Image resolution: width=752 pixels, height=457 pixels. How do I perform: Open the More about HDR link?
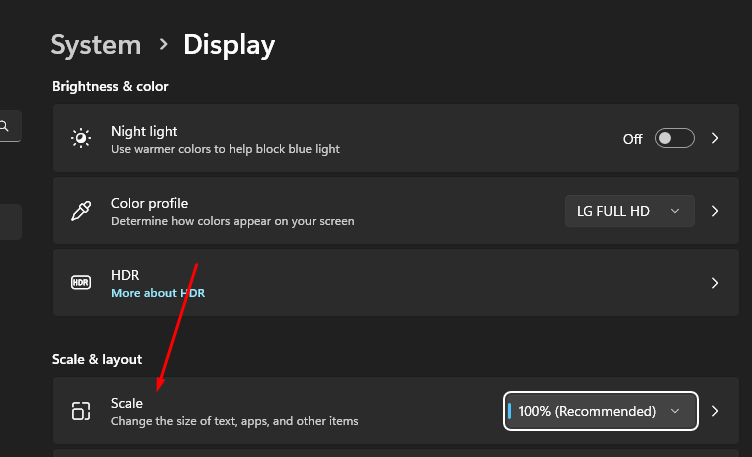[x=157, y=293]
